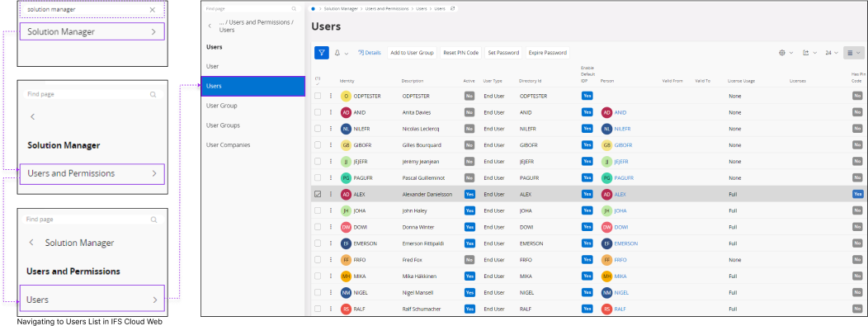Click the breadcrumb open-in-new-tab icon
The height and width of the screenshot is (326, 868).
click(453, 9)
